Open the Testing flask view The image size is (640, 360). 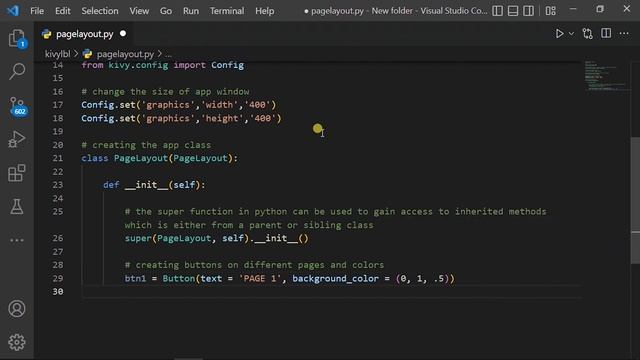coord(17,207)
